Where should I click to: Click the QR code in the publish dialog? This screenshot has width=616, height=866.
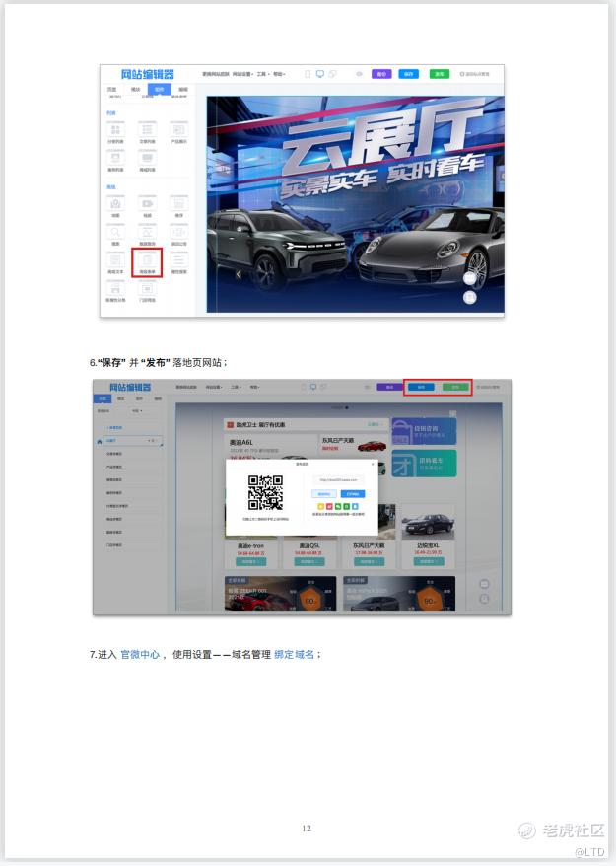(x=265, y=492)
